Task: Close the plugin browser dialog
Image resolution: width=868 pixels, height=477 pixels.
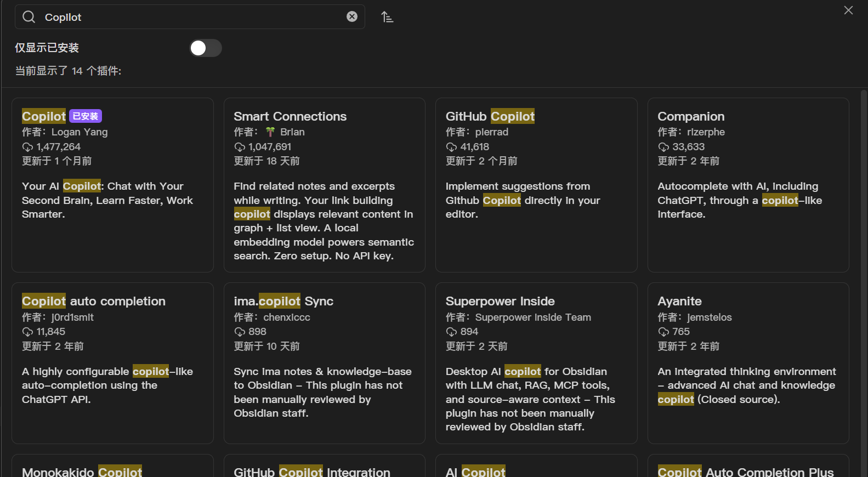Action: (x=848, y=10)
